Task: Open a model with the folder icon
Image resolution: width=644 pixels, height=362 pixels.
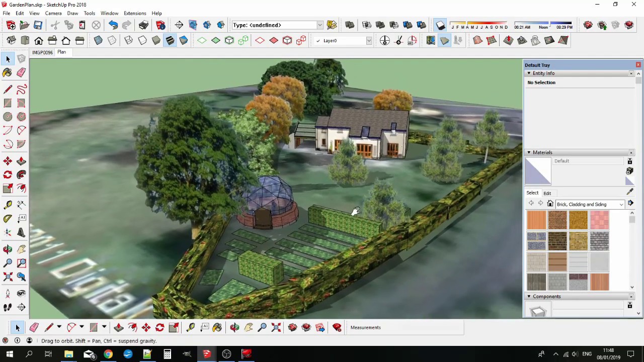Action: click(24, 25)
